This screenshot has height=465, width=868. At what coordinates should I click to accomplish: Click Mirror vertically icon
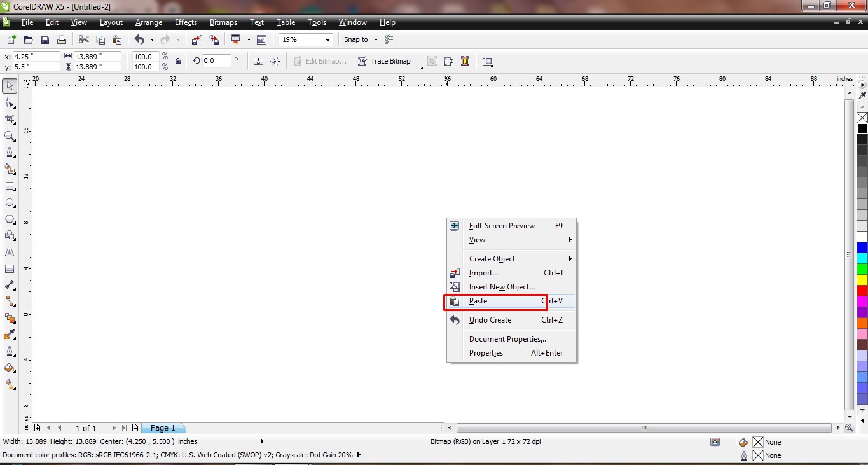point(275,61)
